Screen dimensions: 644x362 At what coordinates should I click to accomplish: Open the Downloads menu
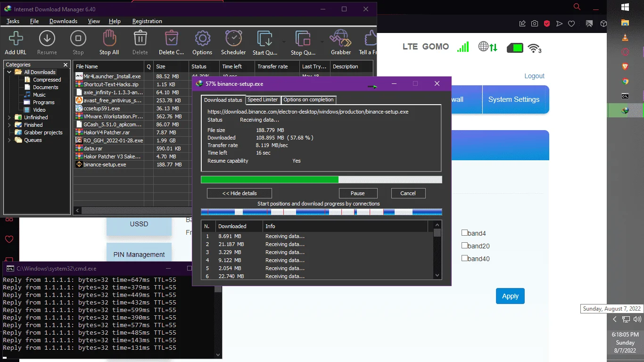(x=63, y=21)
